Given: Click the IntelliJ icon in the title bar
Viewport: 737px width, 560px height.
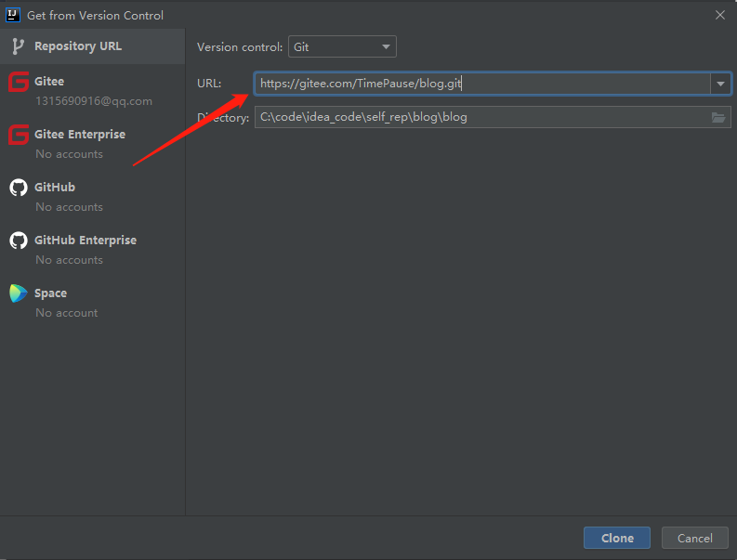Looking at the screenshot, I should 13,15.
